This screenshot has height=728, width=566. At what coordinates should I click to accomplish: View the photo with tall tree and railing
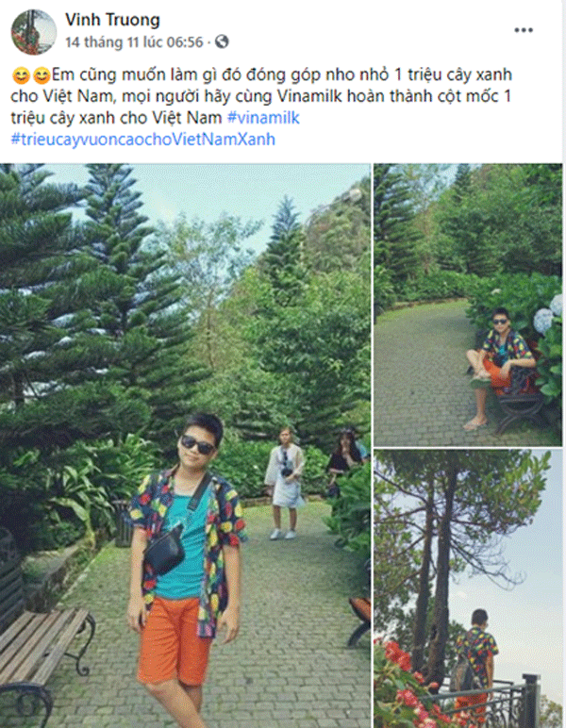pos(468,588)
